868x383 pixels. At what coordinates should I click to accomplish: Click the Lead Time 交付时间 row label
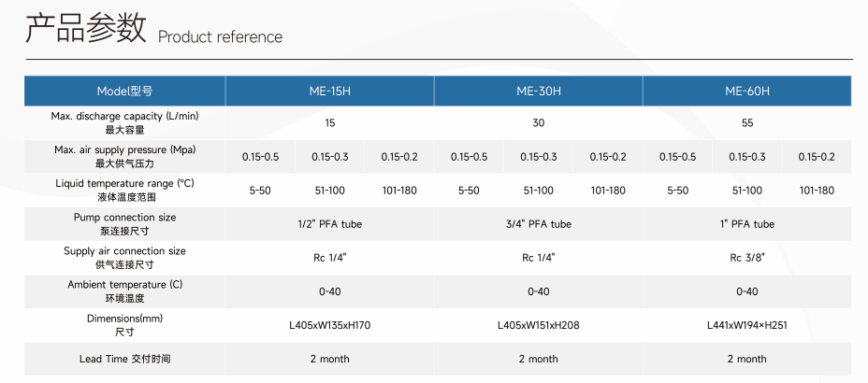point(124,359)
